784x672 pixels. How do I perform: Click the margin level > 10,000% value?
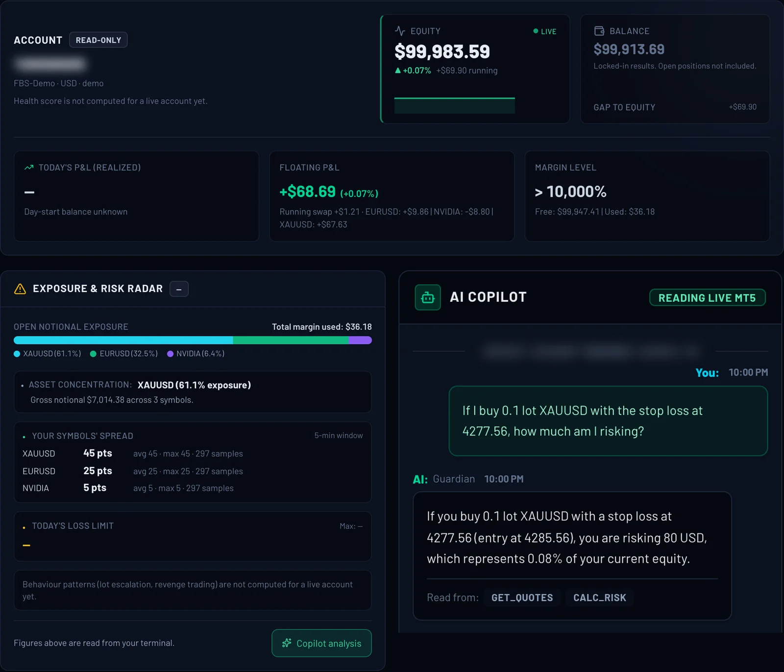click(571, 192)
